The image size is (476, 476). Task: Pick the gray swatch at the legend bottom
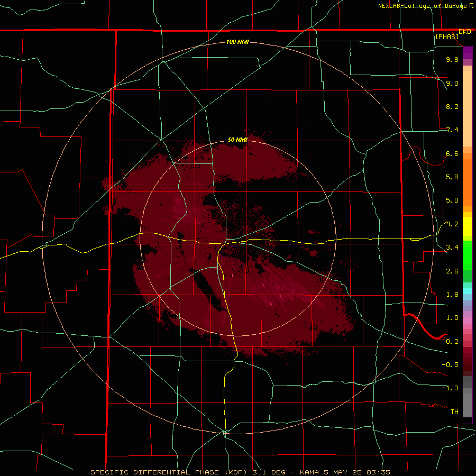(x=467, y=406)
